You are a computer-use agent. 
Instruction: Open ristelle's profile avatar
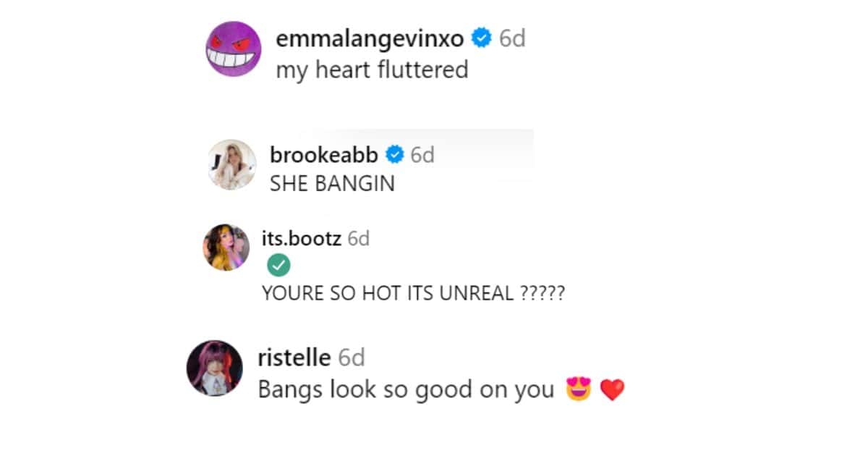tap(214, 368)
